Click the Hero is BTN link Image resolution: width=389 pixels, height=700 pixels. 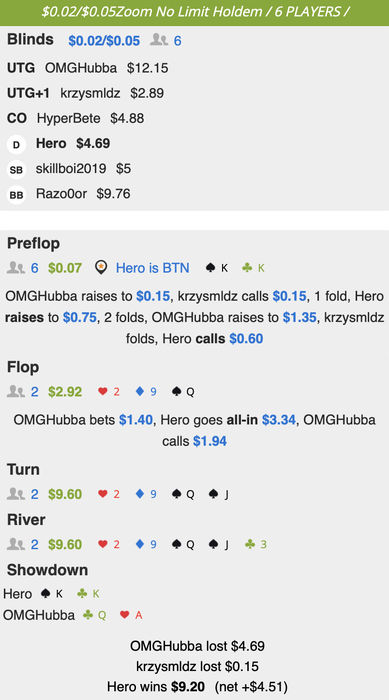point(153,268)
